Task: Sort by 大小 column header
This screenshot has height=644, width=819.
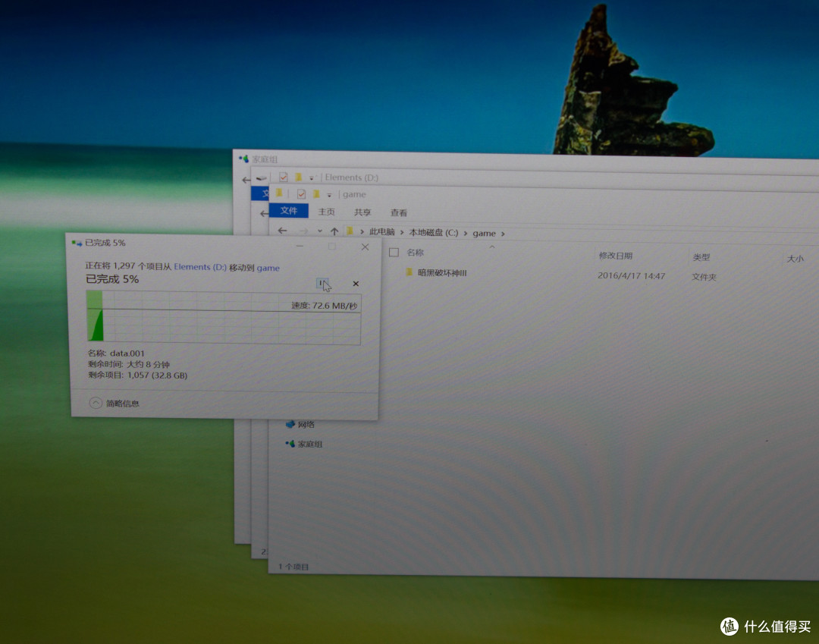Action: 795,259
